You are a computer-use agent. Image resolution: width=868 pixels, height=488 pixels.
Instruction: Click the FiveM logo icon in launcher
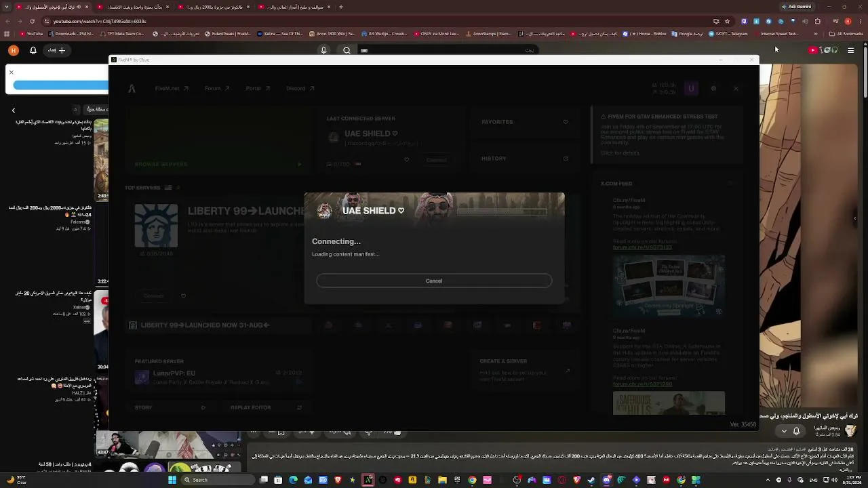pyautogui.click(x=132, y=88)
